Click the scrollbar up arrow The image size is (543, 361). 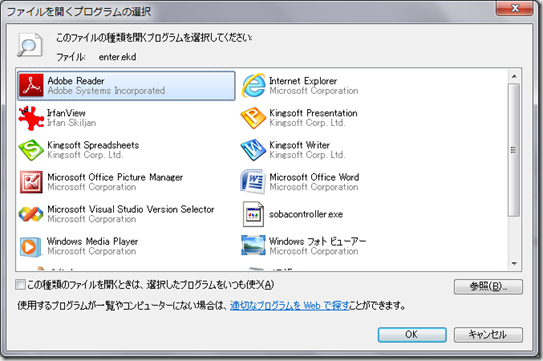tap(514, 76)
